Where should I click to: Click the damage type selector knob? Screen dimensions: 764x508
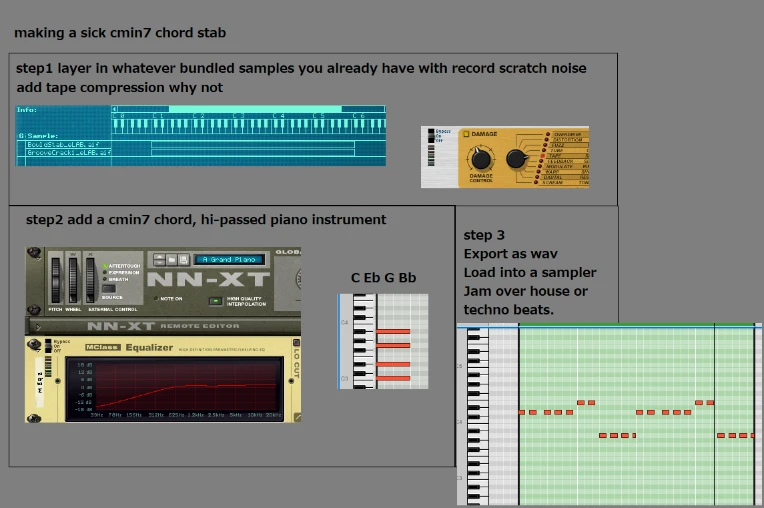516,158
